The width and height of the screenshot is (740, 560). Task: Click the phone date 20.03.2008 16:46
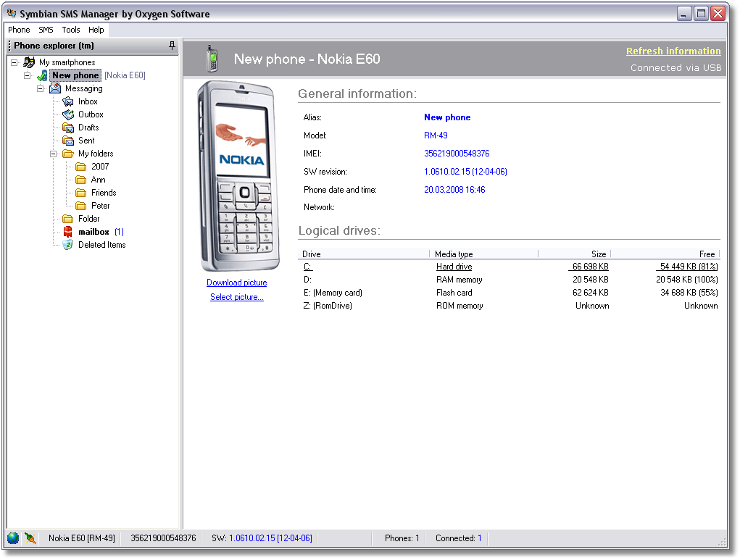[454, 190]
